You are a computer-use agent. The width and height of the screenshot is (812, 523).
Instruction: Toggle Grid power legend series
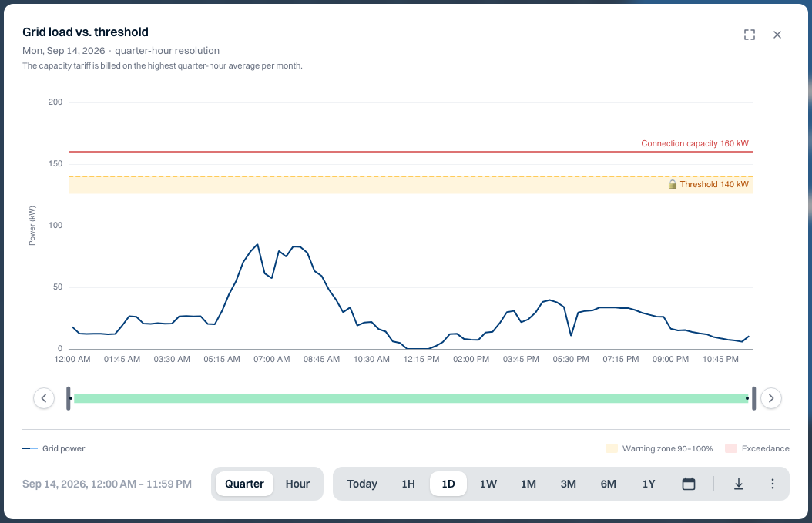(x=53, y=448)
